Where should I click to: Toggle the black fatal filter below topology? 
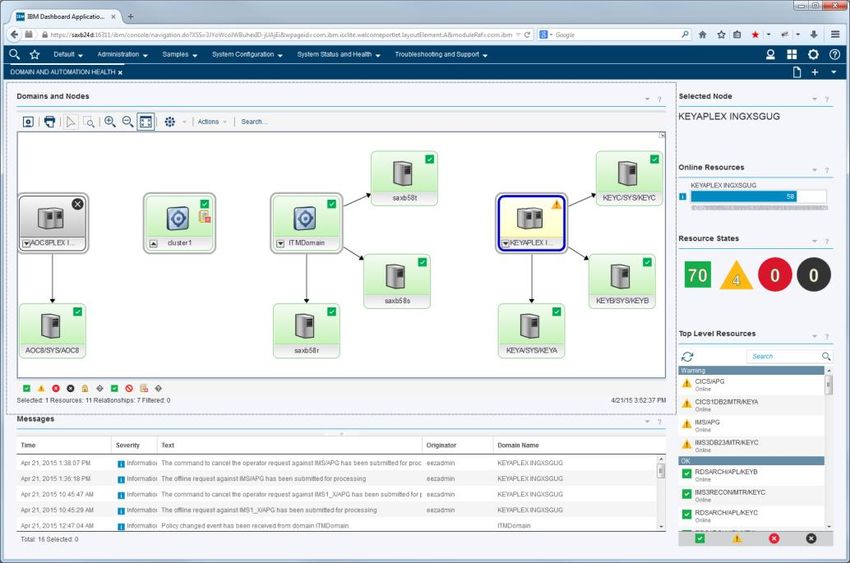point(70,389)
